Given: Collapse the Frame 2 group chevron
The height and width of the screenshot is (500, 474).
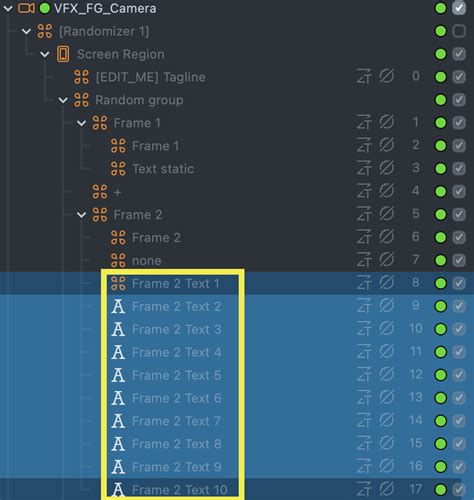Looking at the screenshot, I should [81, 215].
